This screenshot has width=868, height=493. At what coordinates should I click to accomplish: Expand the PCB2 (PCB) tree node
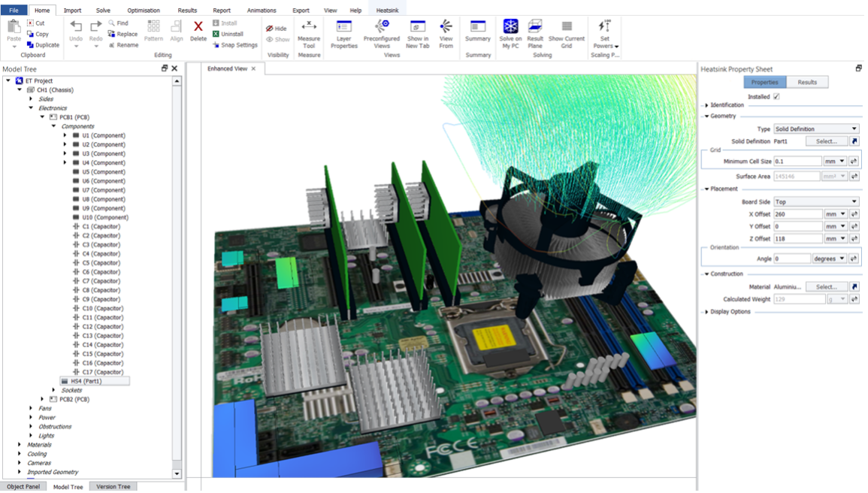point(42,399)
